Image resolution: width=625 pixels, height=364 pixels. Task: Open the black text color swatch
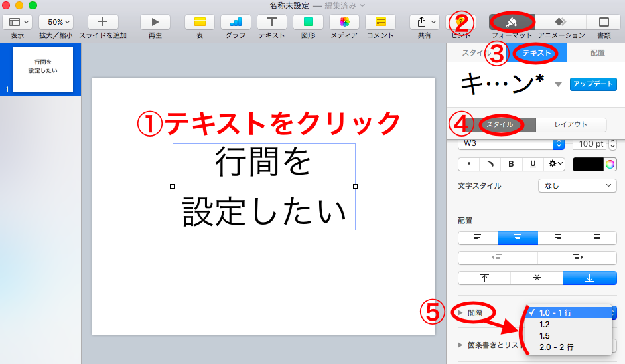click(587, 164)
